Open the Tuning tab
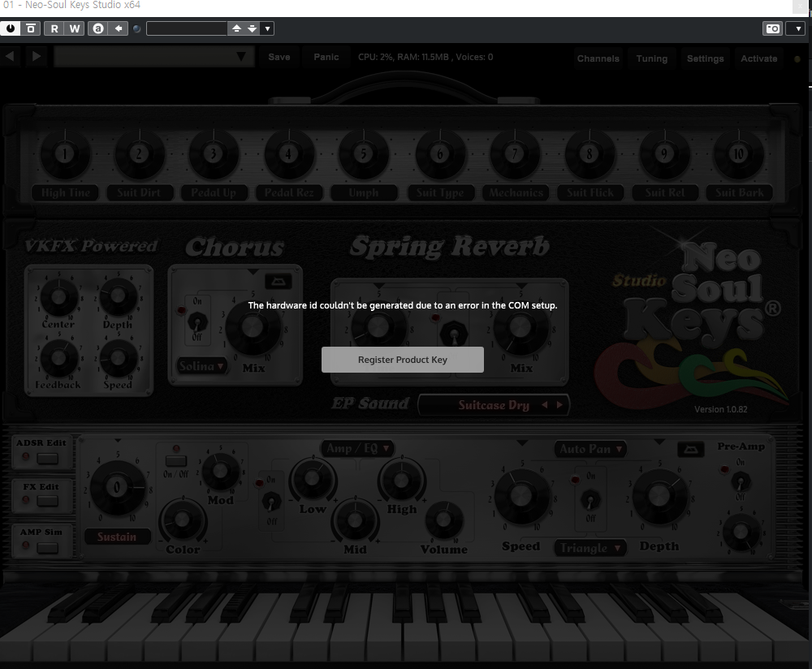The height and width of the screenshot is (669, 812). pos(651,58)
